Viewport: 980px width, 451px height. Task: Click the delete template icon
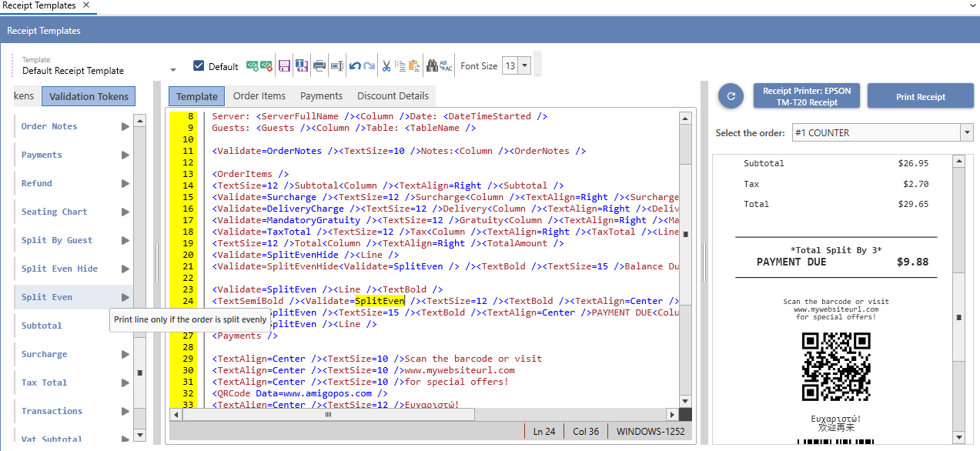pos(266,66)
